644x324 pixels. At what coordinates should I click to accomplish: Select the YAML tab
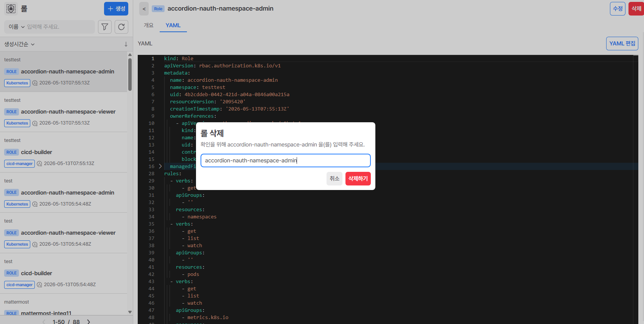tap(173, 25)
